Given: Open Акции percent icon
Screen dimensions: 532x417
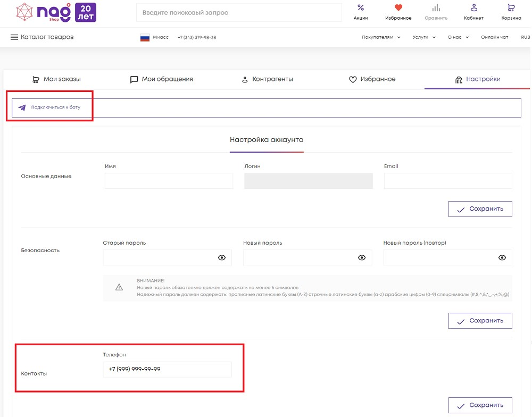Looking at the screenshot, I should (361, 8).
